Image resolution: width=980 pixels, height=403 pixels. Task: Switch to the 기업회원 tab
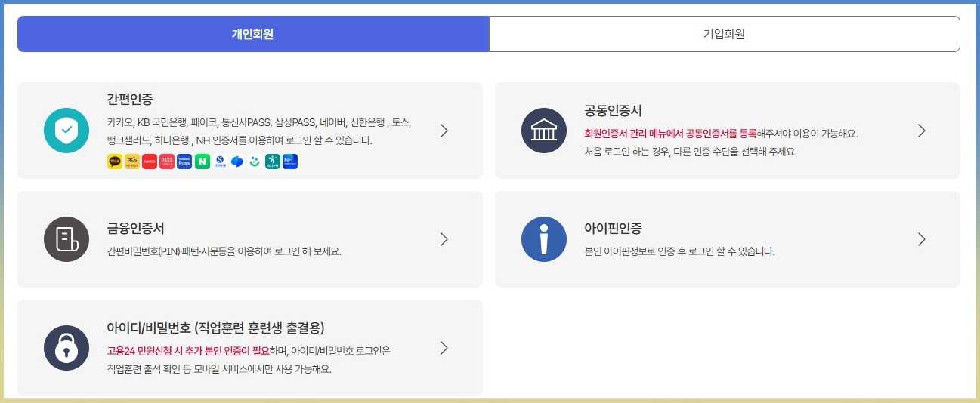(724, 34)
